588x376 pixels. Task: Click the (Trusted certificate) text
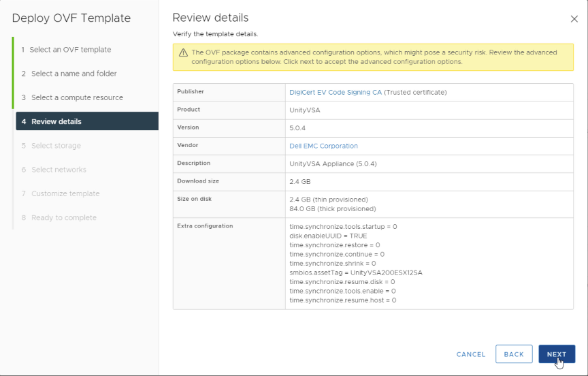pyautogui.click(x=415, y=93)
